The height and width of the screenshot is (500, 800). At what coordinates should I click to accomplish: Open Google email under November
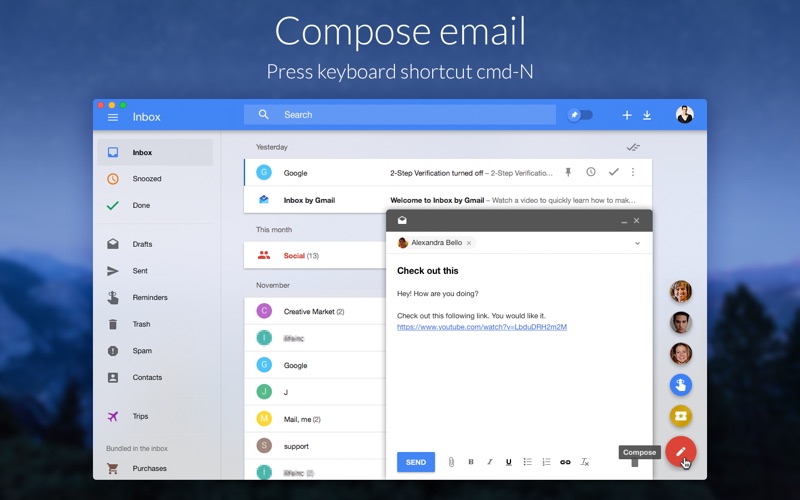(315, 365)
